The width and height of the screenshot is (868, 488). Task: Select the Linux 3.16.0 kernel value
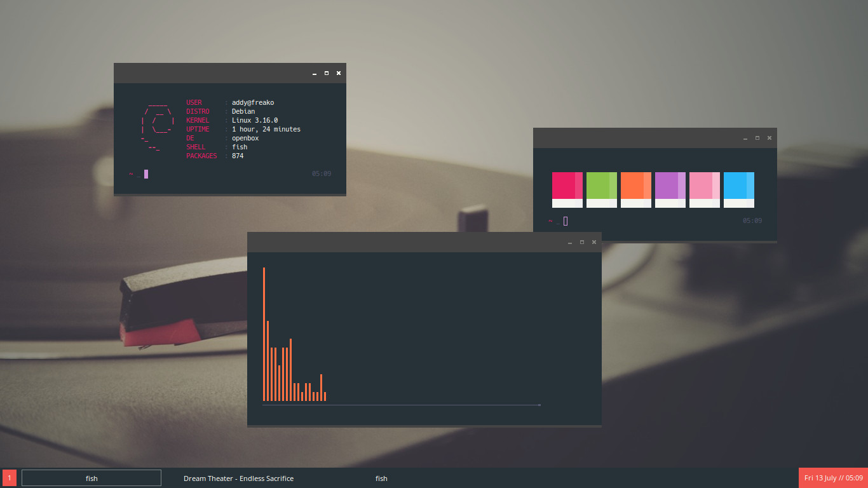[x=255, y=120]
